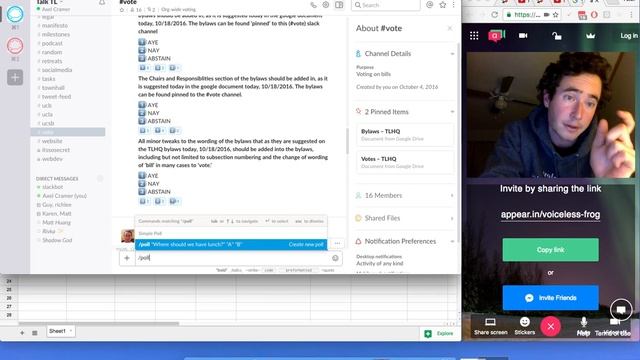Image resolution: width=640 pixels, height=360 pixels.
Task: Click the webcam video thumbnail
Action: tap(551, 115)
